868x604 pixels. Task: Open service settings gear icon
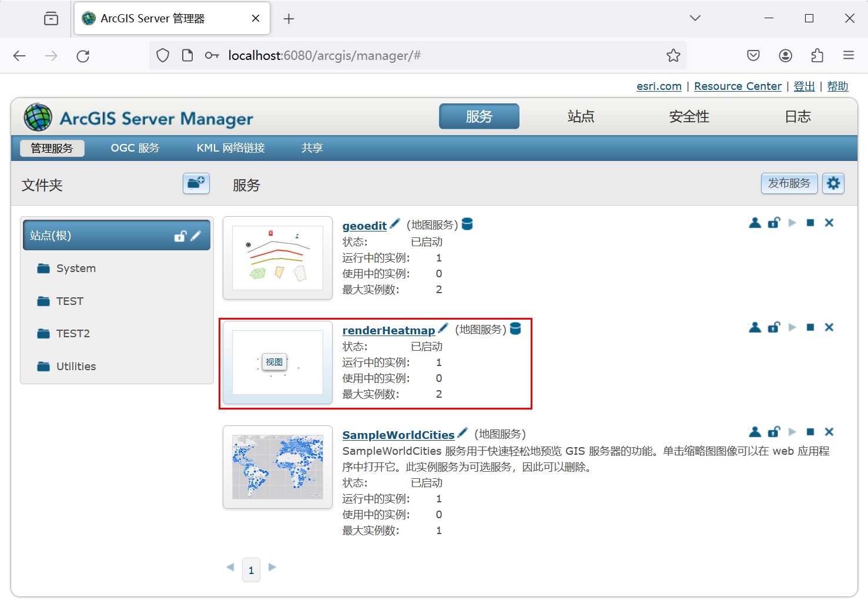click(x=833, y=183)
